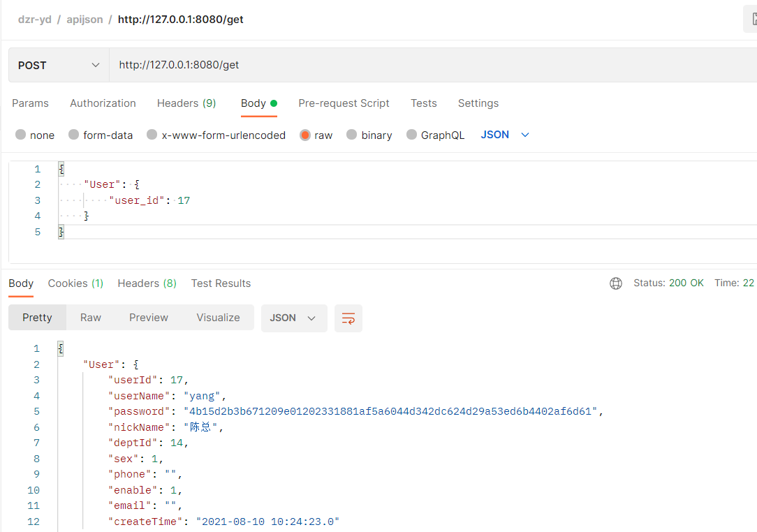Switch response view to Visualize
Viewport: 757px width, 532px height.
[218, 317]
